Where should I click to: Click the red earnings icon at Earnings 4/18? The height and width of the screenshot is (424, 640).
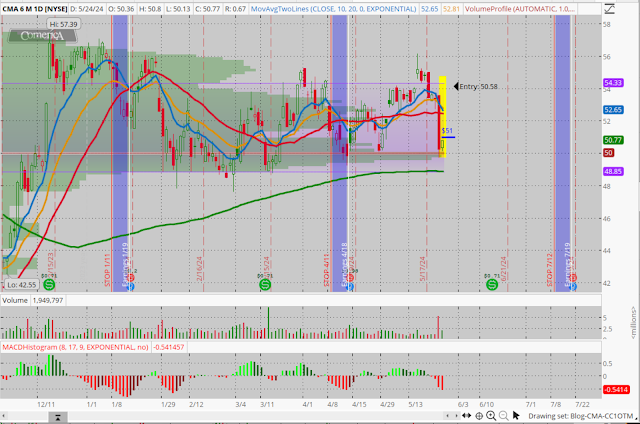(x=350, y=278)
